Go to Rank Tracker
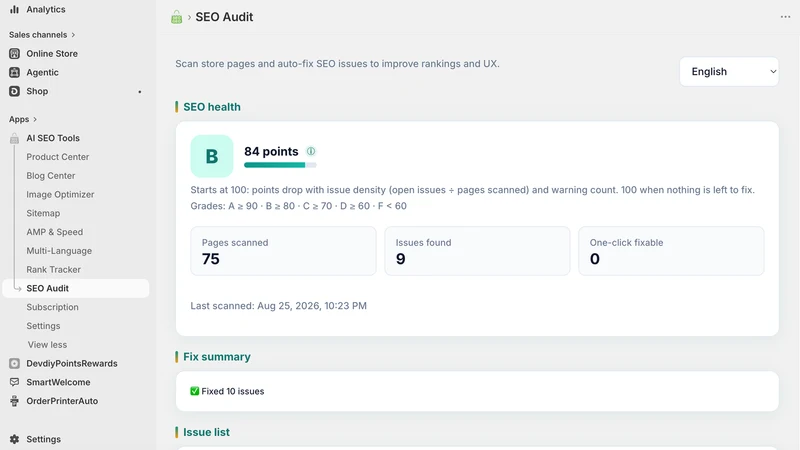The height and width of the screenshot is (450, 800). click(x=54, y=269)
